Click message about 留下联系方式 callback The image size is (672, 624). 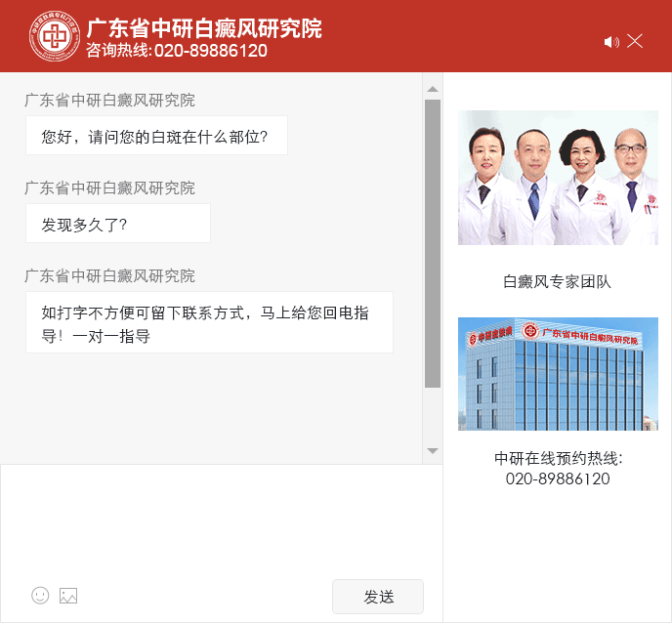[x=209, y=322]
